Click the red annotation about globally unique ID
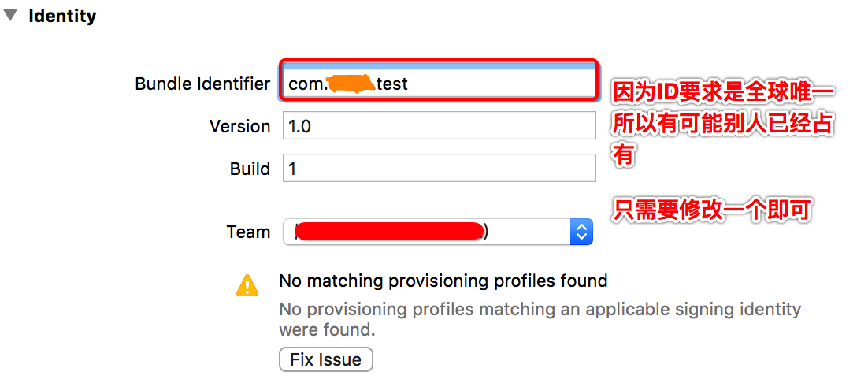The width and height of the screenshot is (868, 383). [x=723, y=125]
